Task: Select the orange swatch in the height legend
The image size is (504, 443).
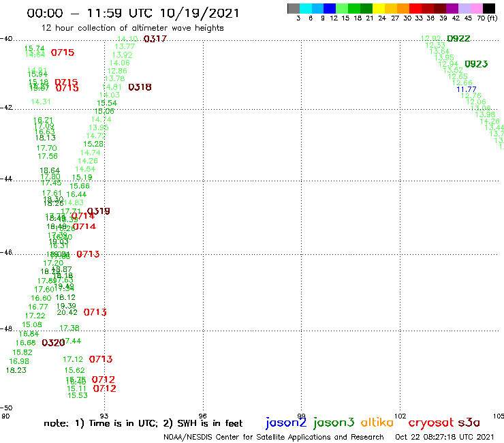Action: (x=403, y=8)
